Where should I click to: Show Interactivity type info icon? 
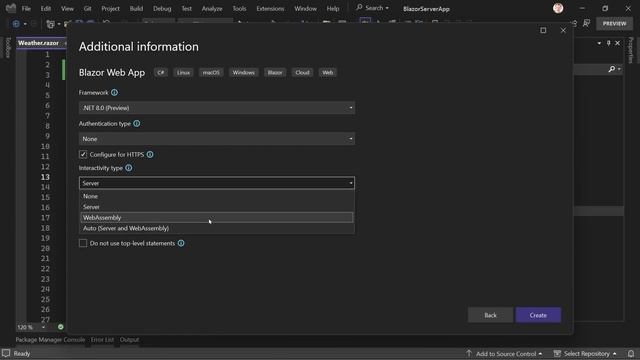(x=129, y=168)
